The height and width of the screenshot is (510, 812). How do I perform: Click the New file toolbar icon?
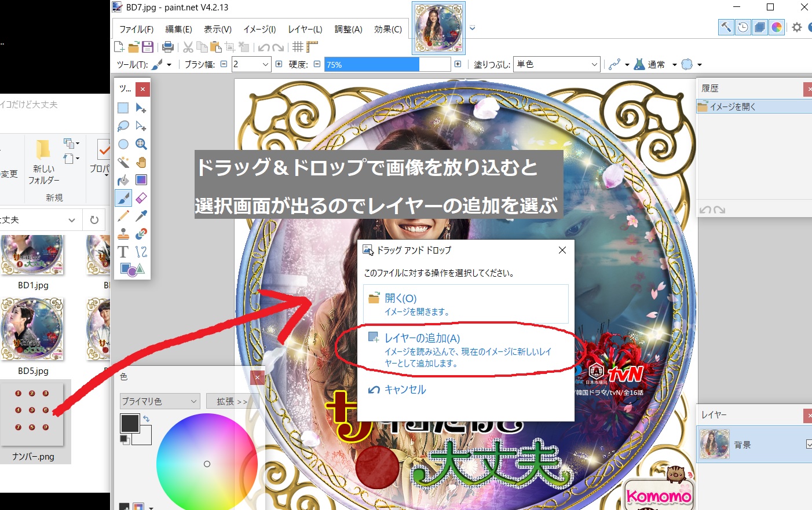119,47
